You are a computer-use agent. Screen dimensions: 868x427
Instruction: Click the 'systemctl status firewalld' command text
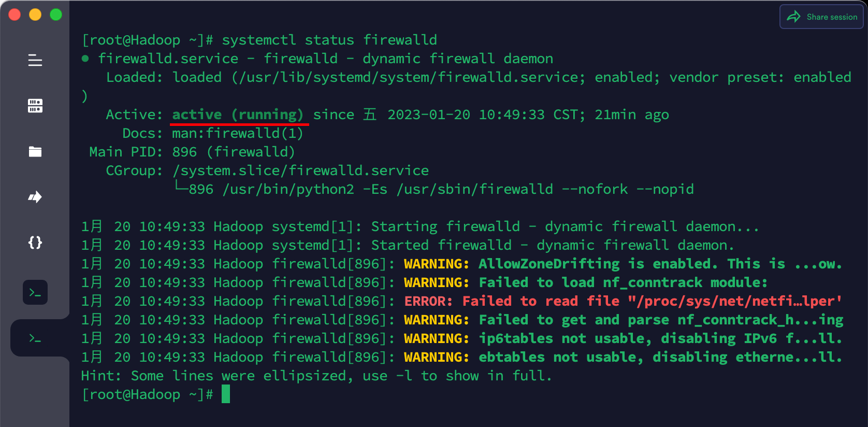click(x=329, y=40)
